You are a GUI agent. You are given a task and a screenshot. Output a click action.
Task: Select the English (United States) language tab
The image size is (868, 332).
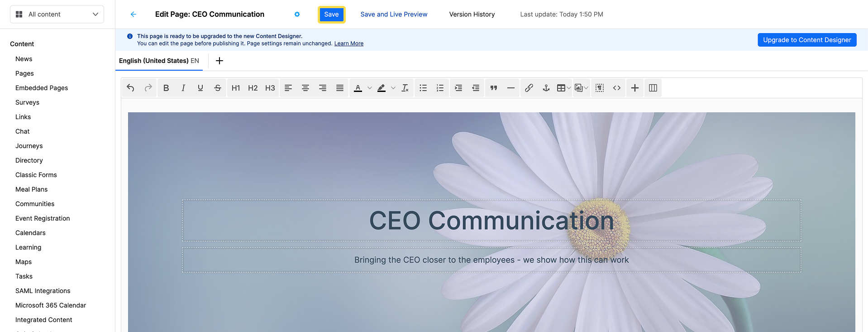[159, 61]
